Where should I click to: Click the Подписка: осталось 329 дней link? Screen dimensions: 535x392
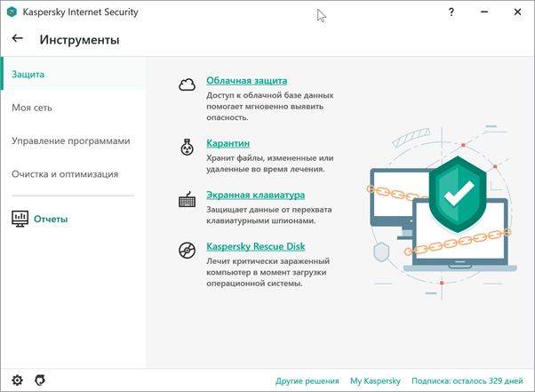[467, 380]
